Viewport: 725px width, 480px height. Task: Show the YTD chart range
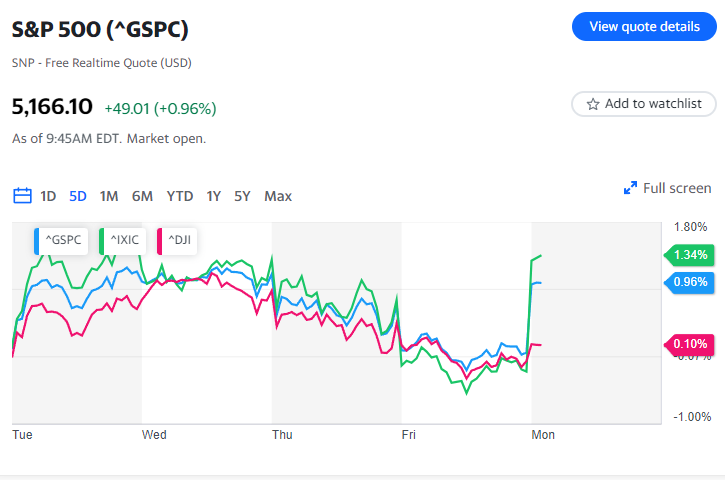tap(180, 196)
